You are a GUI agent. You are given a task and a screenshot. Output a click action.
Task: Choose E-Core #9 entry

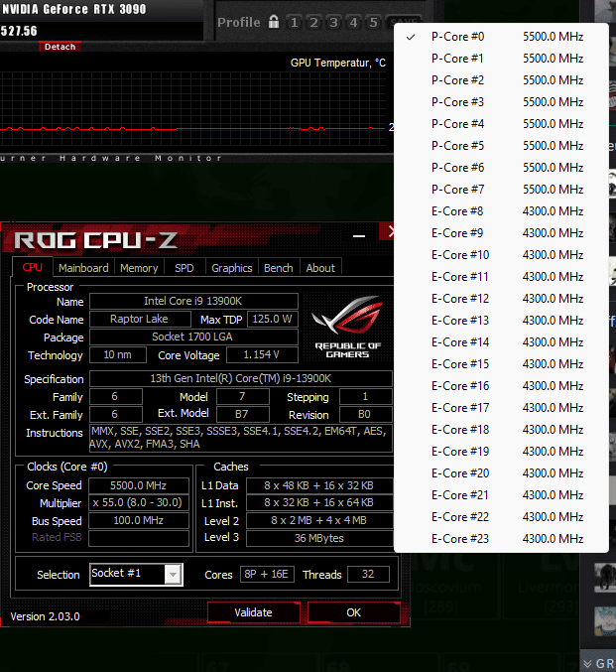coord(501,233)
